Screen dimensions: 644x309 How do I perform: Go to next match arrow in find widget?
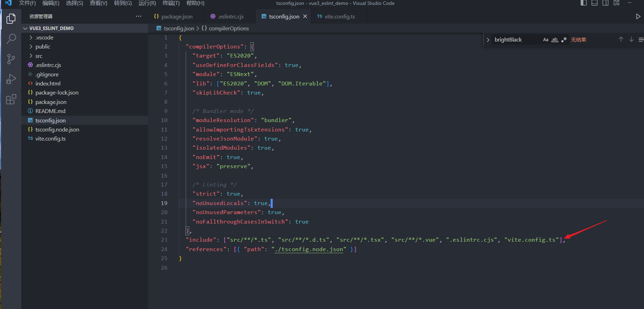(631, 39)
